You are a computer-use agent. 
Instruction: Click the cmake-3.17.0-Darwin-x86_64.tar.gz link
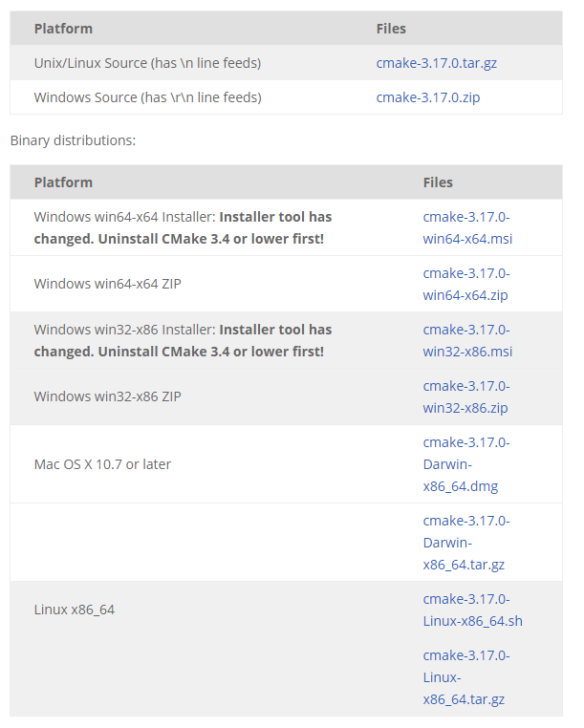(466, 543)
